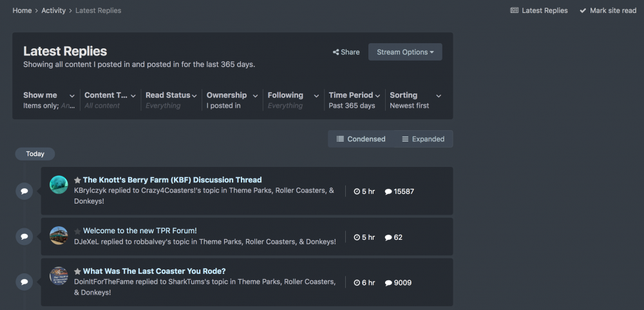The height and width of the screenshot is (310, 644).
Task: Click star icon beside Knott's Berry Farm thread
Action: (x=77, y=180)
